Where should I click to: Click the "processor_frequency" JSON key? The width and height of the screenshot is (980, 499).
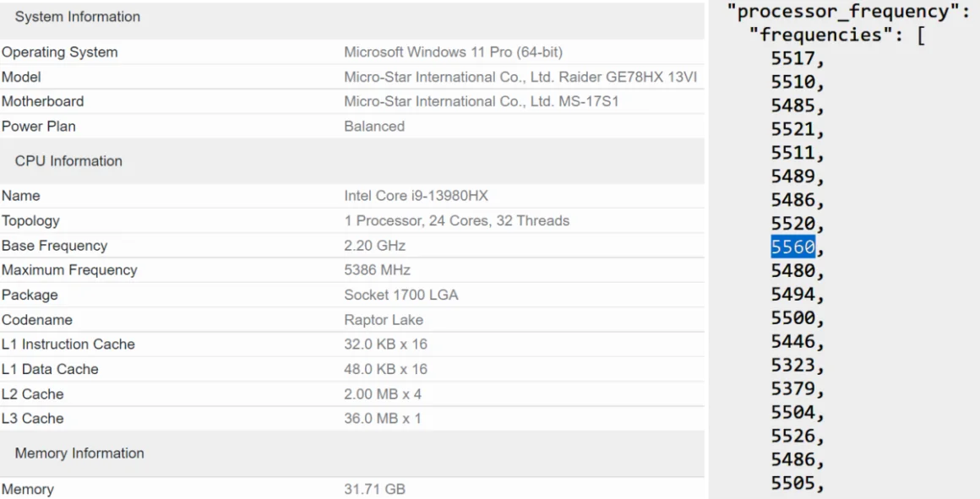[x=843, y=11]
